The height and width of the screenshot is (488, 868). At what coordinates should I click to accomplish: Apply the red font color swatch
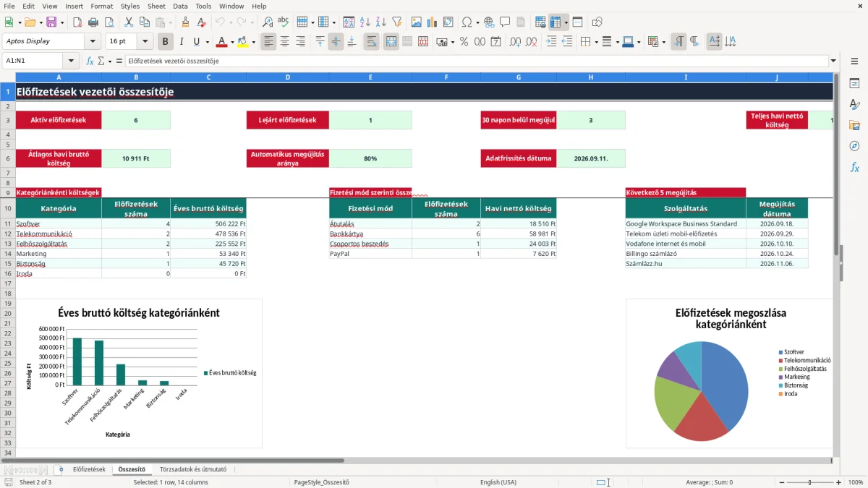pos(221,42)
